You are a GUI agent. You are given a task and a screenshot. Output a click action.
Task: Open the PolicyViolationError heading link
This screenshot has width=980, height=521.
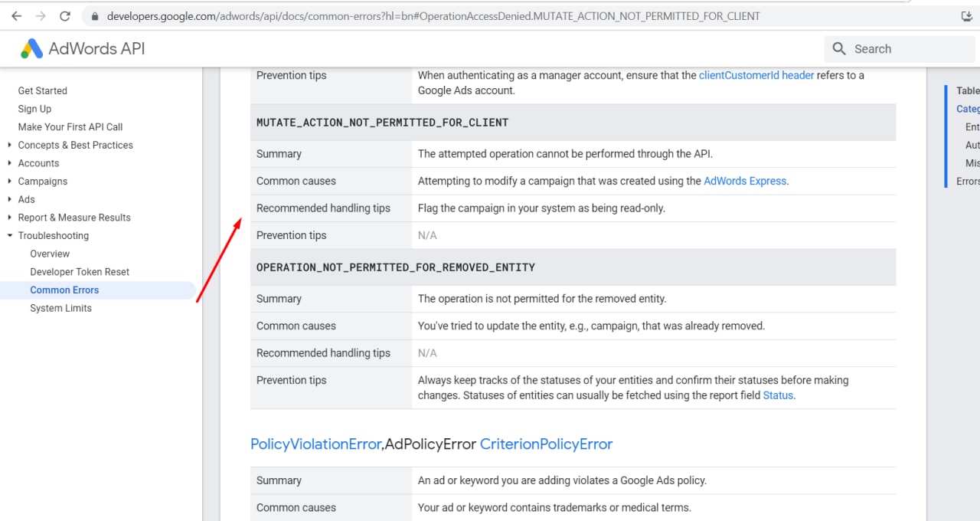click(315, 444)
